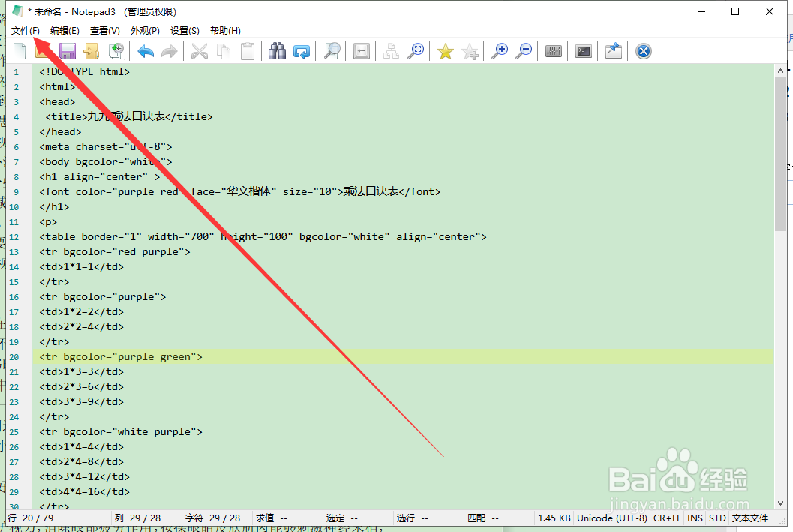This screenshot has height=532, width=793.
Task: Click the scrollbar down arrow
Action: [x=780, y=503]
